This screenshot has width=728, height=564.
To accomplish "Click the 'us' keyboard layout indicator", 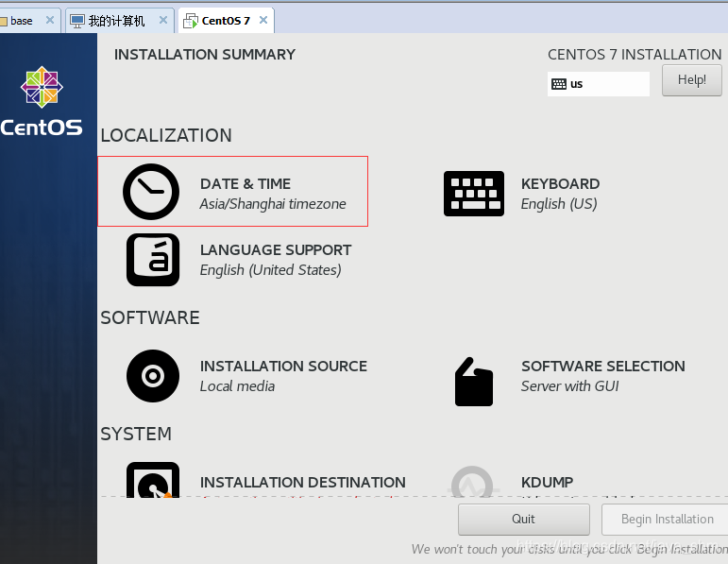I will (598, 84).
